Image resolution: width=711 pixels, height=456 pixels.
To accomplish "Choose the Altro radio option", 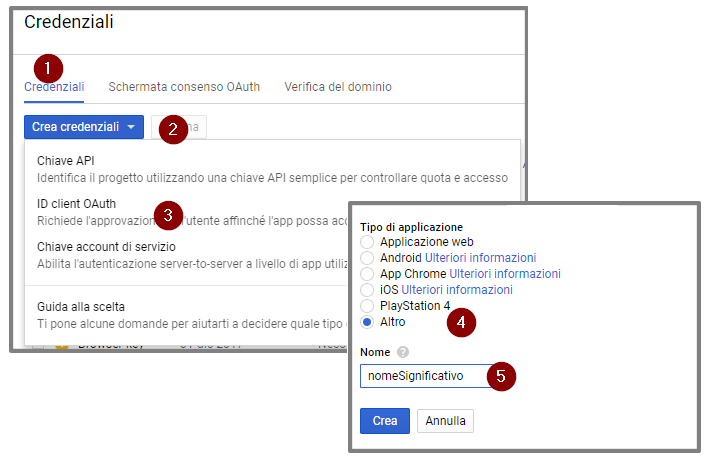I will [367, 322].
